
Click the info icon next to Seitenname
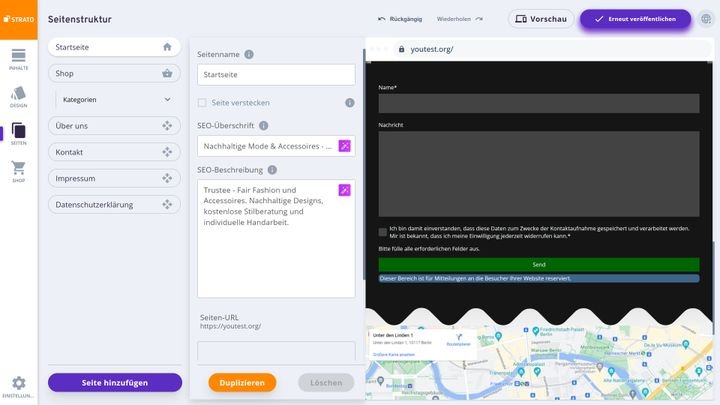tap(249, 54)
